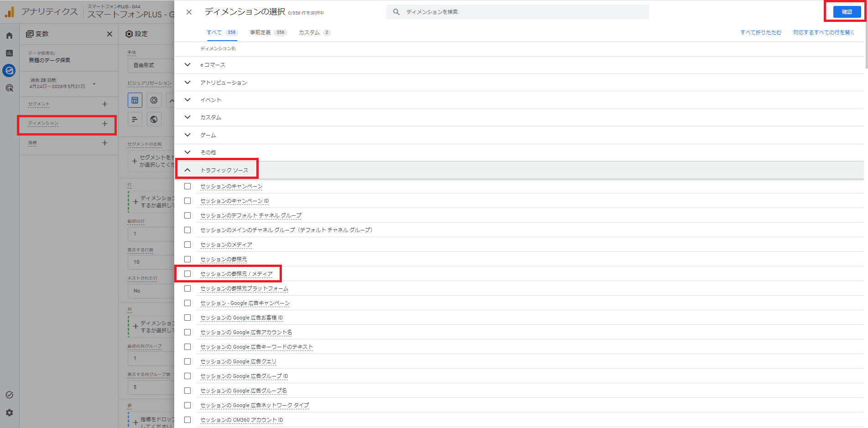Open the 自由形式 technique dropdown

[151, 65]
